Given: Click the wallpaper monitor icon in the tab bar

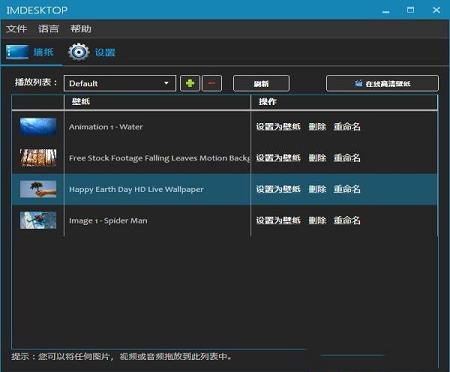Looking at the screenshot, I should pos(17,52).
